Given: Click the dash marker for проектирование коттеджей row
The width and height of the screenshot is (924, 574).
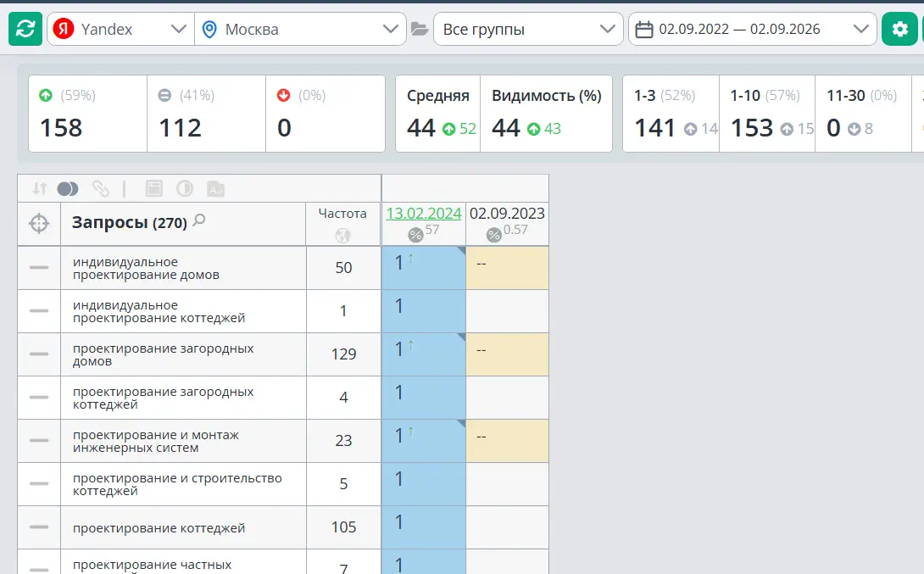Looking at the screenshot, I should 39,527.
